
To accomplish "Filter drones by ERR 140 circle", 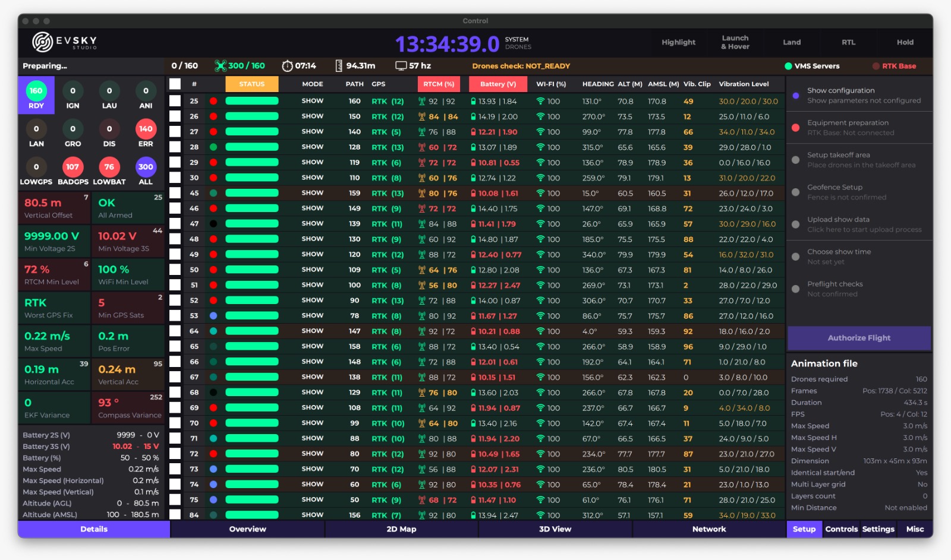I will tap(146, 129).
